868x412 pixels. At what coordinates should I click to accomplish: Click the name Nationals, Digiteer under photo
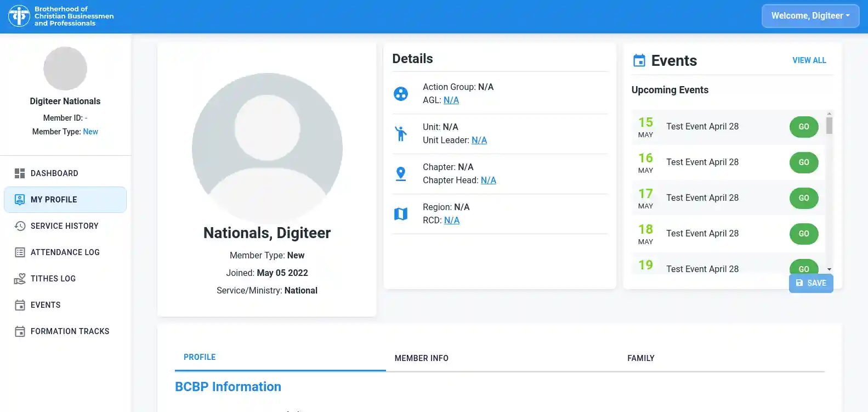[267, 233]
